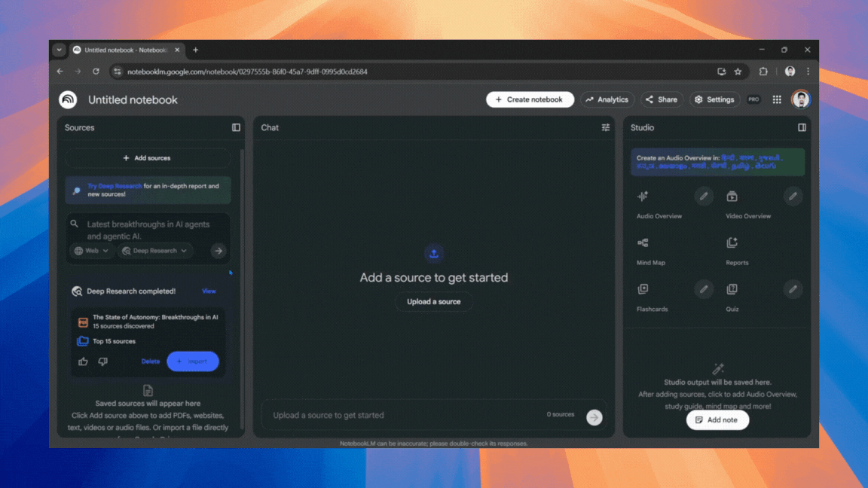Give thumbs down to research result
This screenshot has width=868, height=488.
(x=103, y=361)
